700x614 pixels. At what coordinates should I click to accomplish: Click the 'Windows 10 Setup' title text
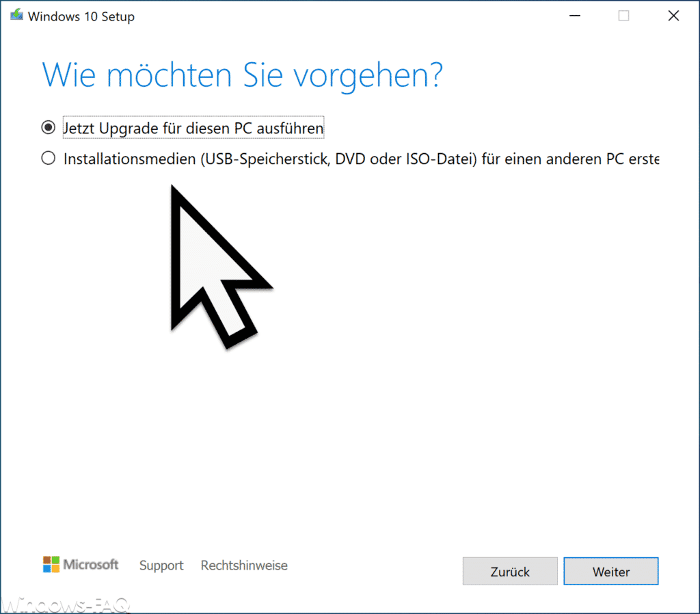click(x=81, y=16)
